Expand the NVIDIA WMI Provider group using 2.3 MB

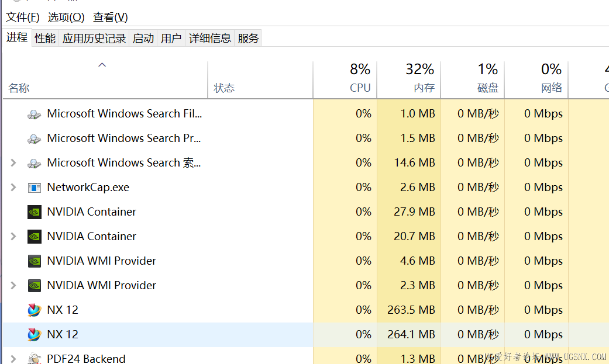click(x=13, y=286)
